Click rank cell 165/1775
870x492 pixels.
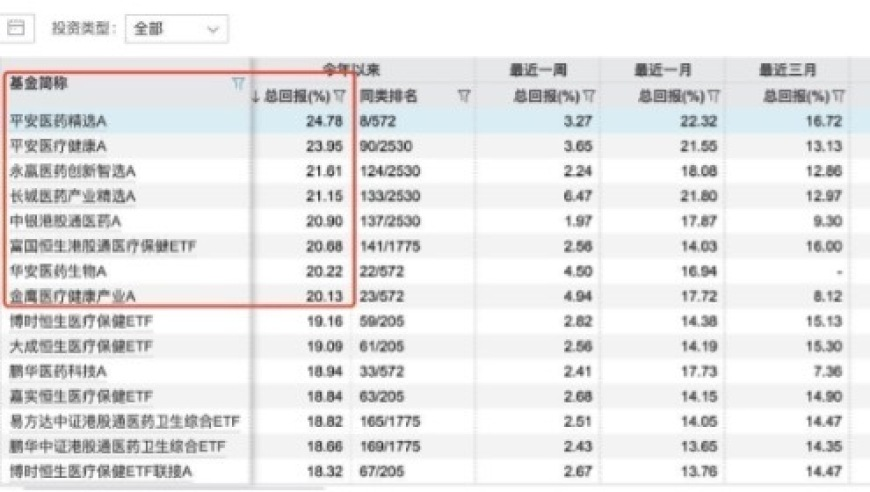[390, 421]
